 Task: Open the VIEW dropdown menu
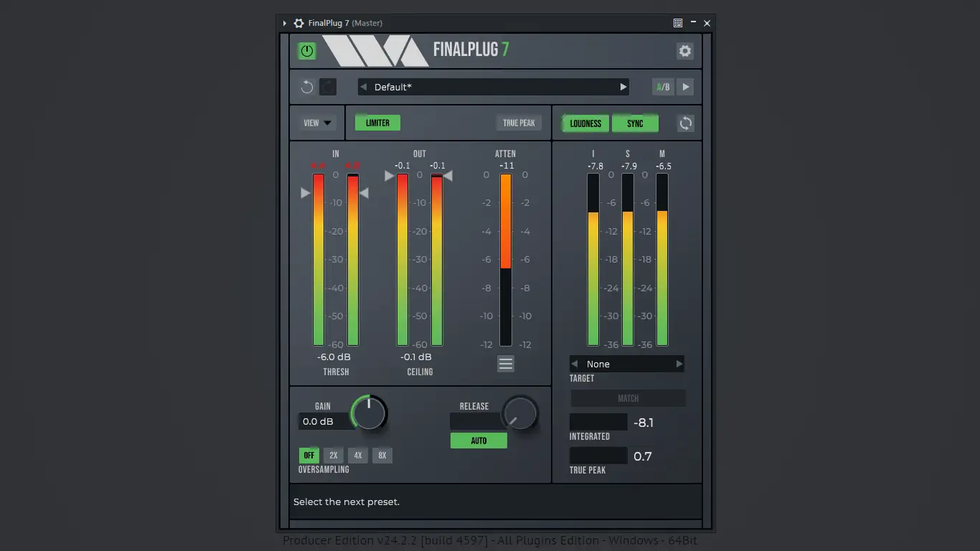tap(317, 123)
